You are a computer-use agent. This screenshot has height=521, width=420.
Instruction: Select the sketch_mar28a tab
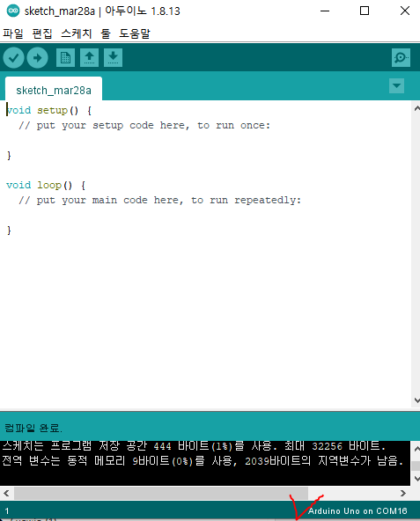54,90
